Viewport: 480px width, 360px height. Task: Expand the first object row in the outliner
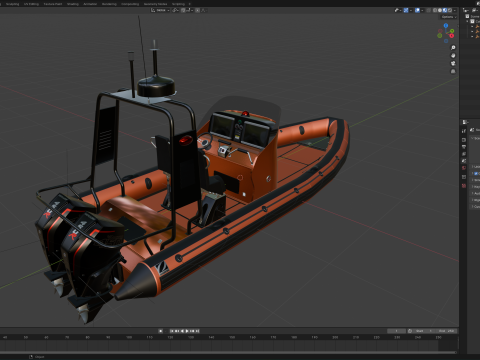click(x=472, y=26)
